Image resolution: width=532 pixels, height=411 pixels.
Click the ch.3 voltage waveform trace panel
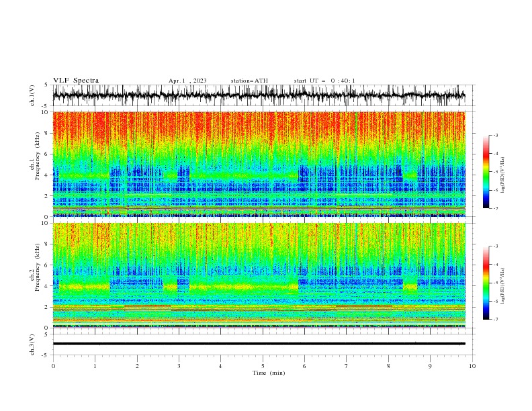pos(263,345)
